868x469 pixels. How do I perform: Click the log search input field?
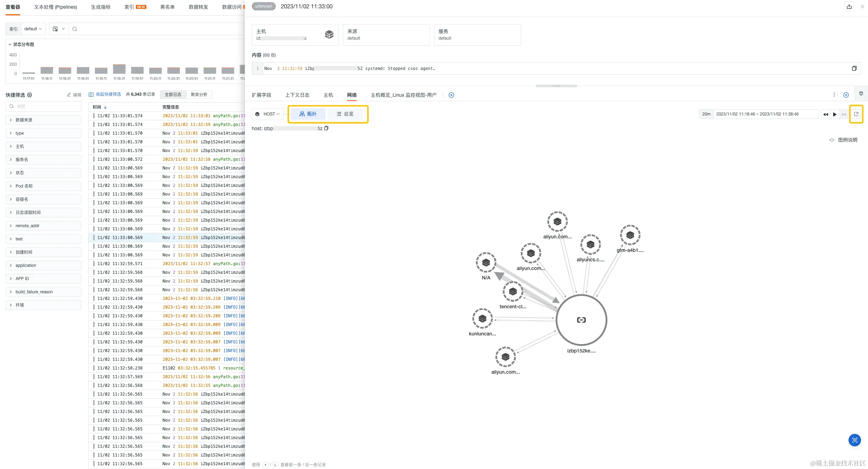click(x=156, y=29)
